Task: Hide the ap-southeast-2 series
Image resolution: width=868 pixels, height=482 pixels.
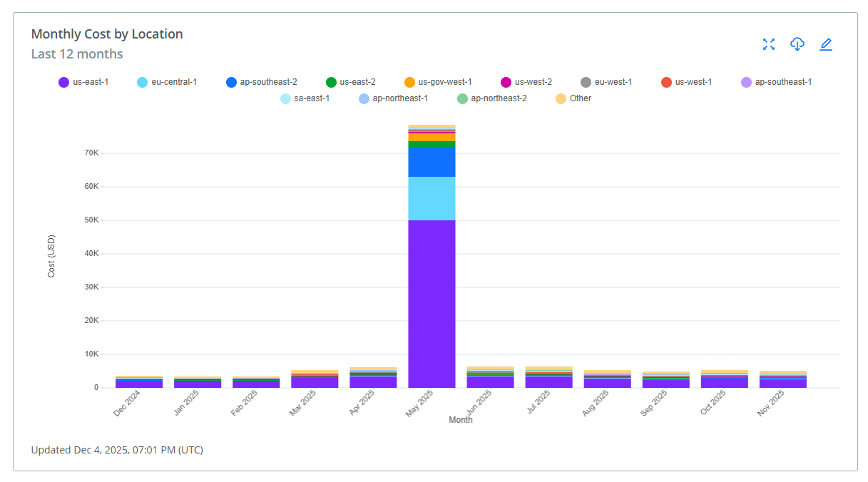Action: tap(261, 82)
